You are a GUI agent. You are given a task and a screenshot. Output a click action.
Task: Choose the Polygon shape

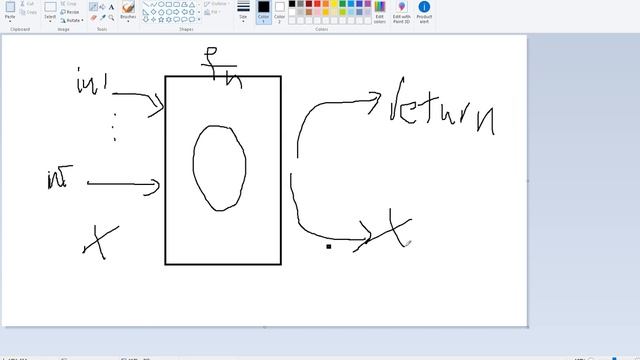[184, 4]
